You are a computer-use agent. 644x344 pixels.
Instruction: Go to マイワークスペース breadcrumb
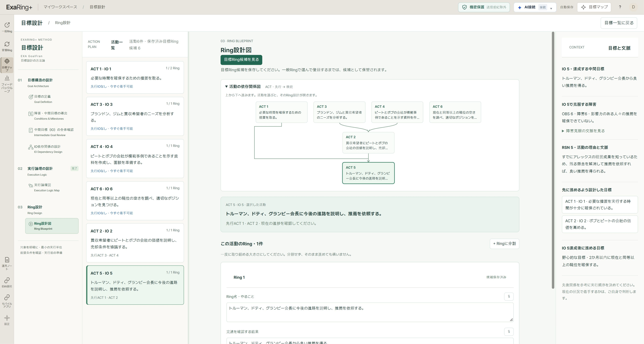[x=60, y=7]
